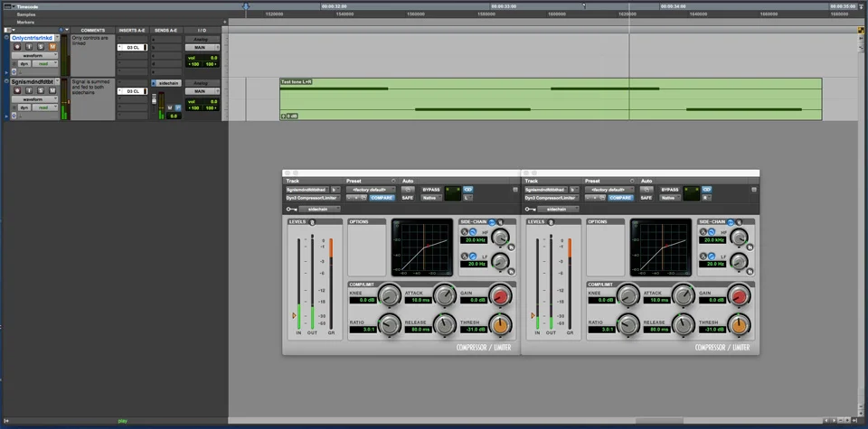Open key input sidechain selector in L-channel compressor
This screenshot has height=429, width=868.
coord(319,209)
